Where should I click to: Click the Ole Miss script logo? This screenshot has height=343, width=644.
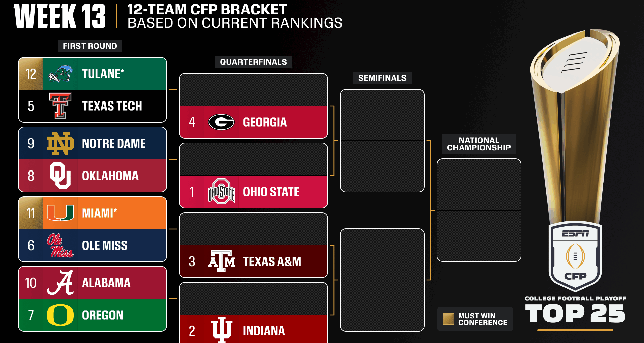[x=60, y=245]
